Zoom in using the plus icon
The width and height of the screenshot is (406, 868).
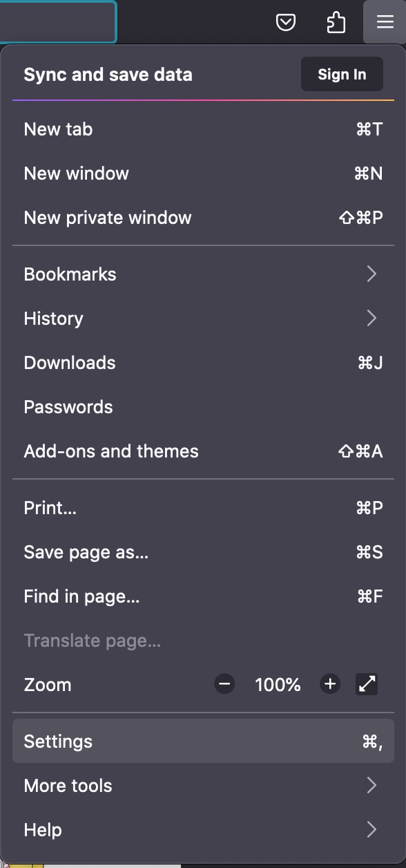click(330, 685)
